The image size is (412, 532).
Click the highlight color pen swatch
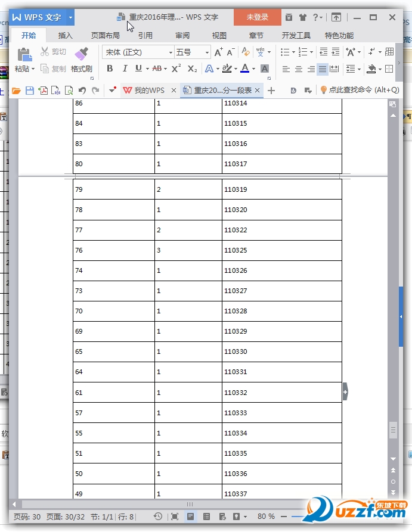[x=227, y=69]
